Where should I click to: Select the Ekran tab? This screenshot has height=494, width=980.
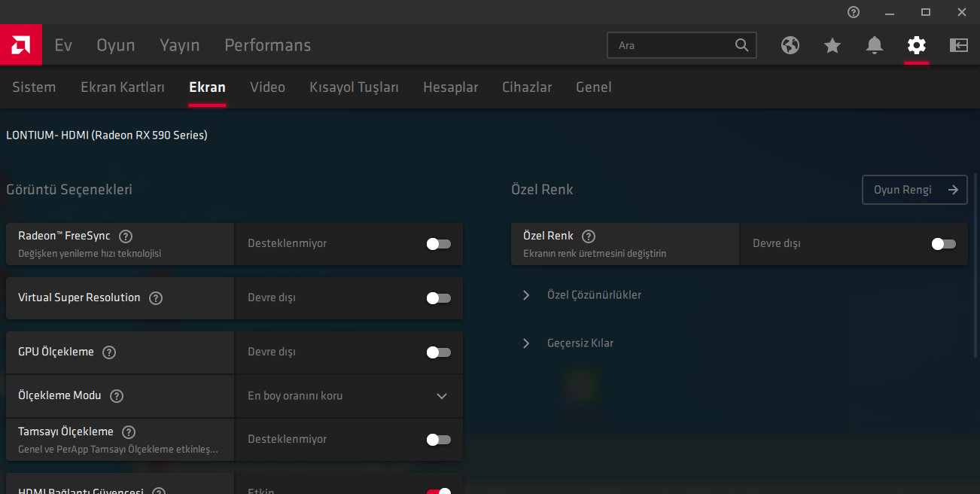point(207,87)
